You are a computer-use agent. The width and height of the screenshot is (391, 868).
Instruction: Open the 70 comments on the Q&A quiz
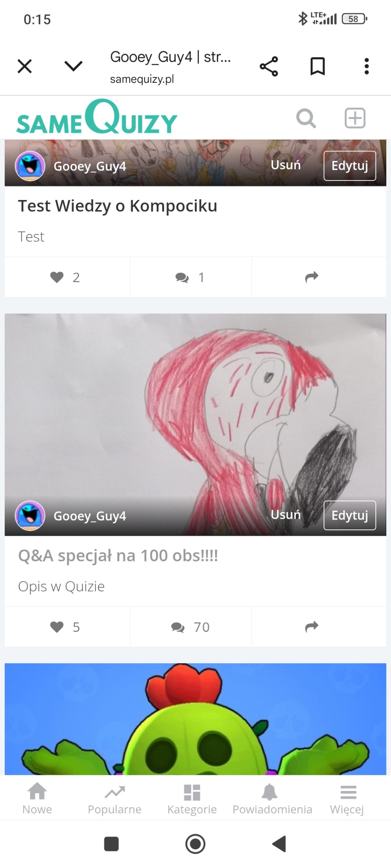tap(191, 627)
